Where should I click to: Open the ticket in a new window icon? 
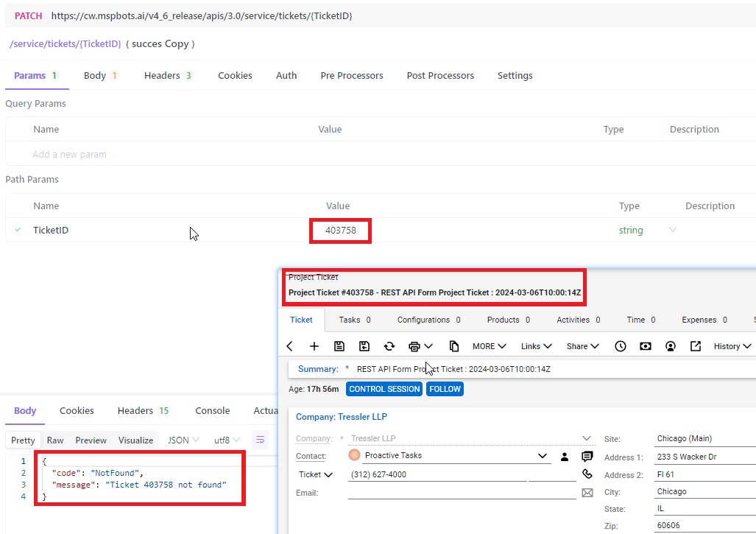coord(695,346)
